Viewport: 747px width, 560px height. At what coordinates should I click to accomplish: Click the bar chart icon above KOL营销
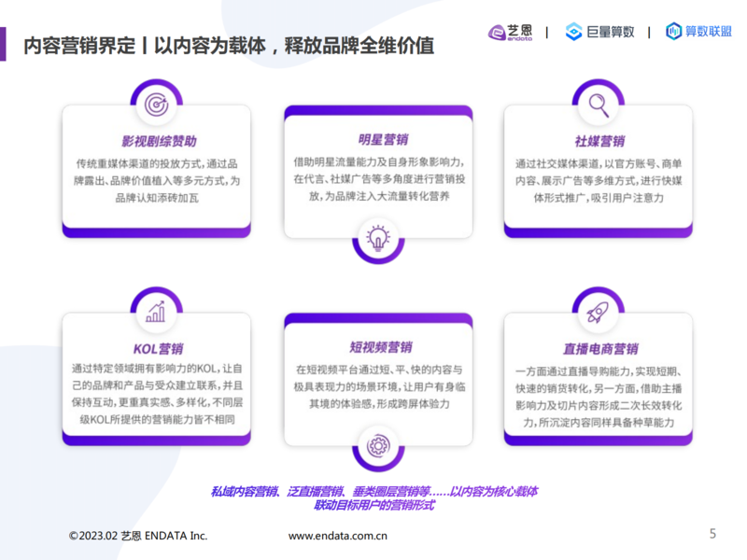click(x=157, y=312)
